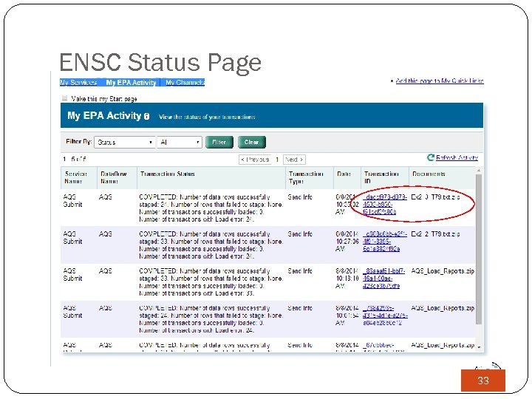Click AQS_Load_Reports.zip in the 10:13:10 row
The image size is (532, 399).
(443, 271)
